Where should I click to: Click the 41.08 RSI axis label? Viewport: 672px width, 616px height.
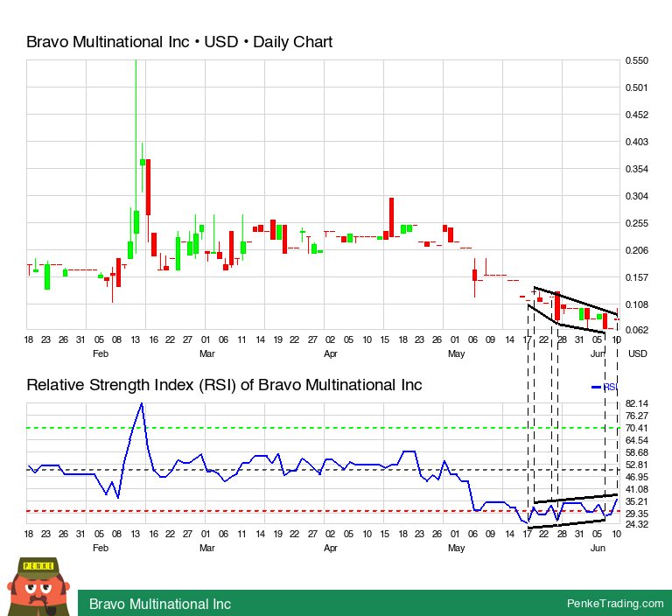(x=637, y=489)
